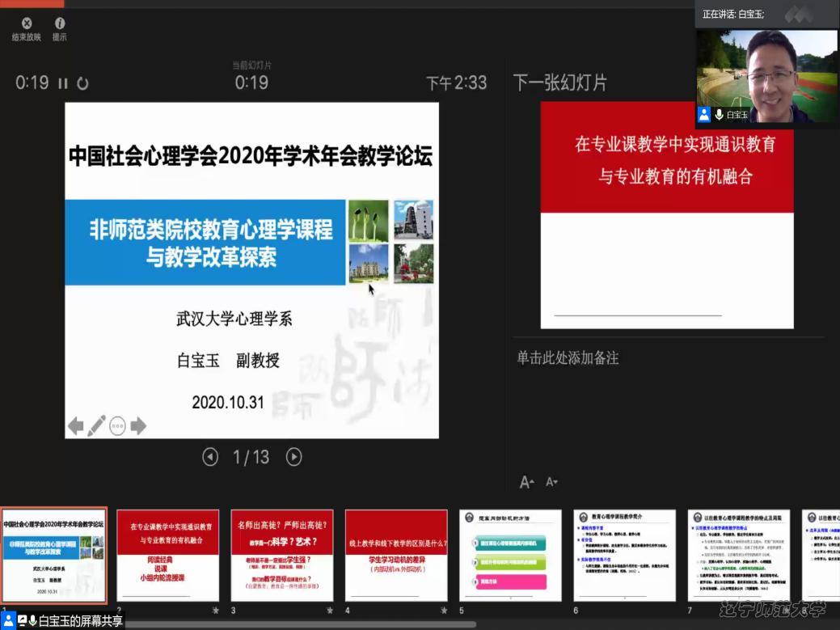
Task: Increase notes font size
Action: [526, 483]
